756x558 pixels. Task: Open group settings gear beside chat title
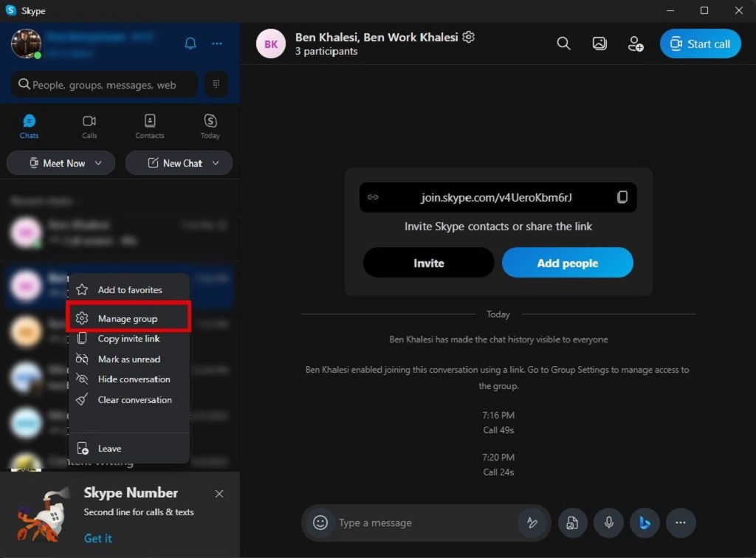[x=469, y=37]
